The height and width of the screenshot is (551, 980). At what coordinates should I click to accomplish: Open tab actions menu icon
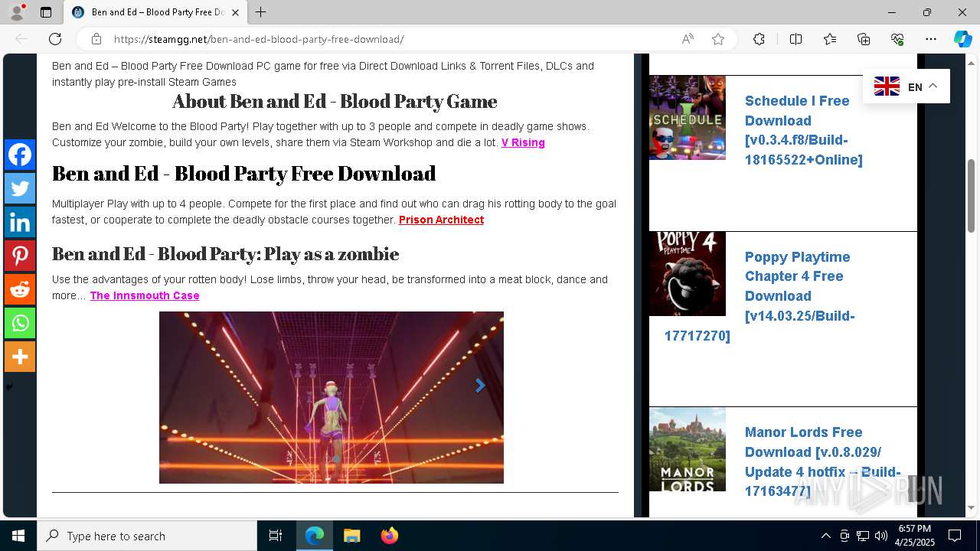click(46, 12)
